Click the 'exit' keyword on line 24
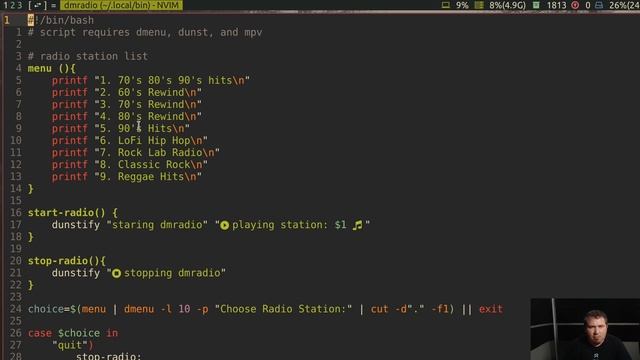Image resolution: width=640 pixels, height=360 pixels. coord(491,309)
